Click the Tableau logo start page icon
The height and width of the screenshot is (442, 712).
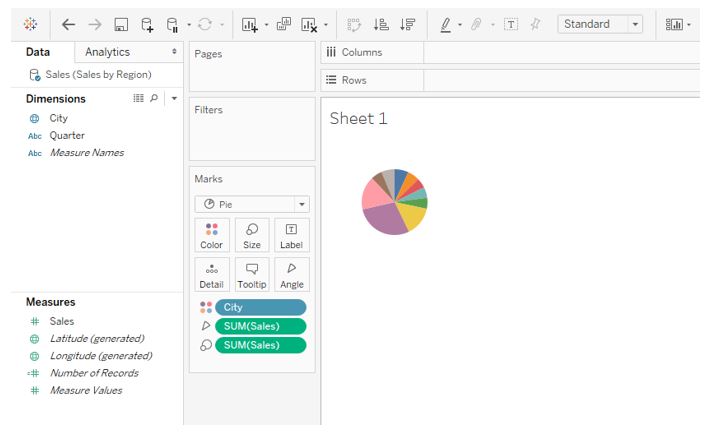[x=30, y=24]
